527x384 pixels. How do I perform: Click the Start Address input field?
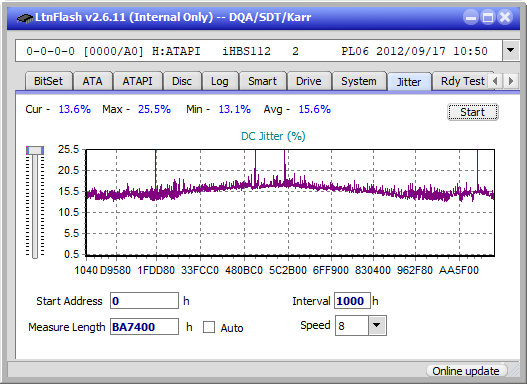point(145,301)
